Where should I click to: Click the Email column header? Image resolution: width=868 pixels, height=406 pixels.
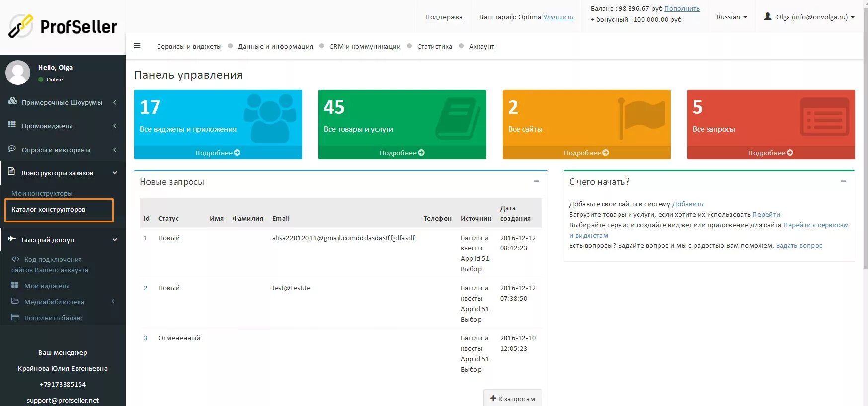click(x=281, y=218)
